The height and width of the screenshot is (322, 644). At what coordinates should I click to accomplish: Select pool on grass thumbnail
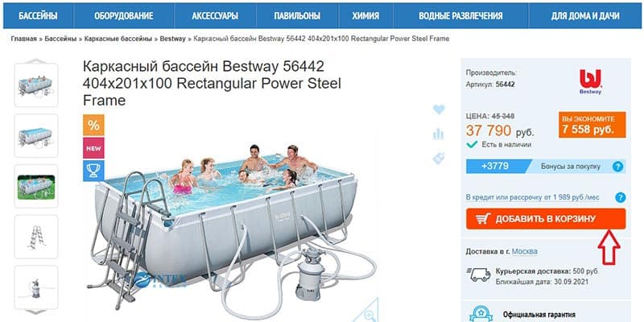pyautogui.click(x=36, y=186)
